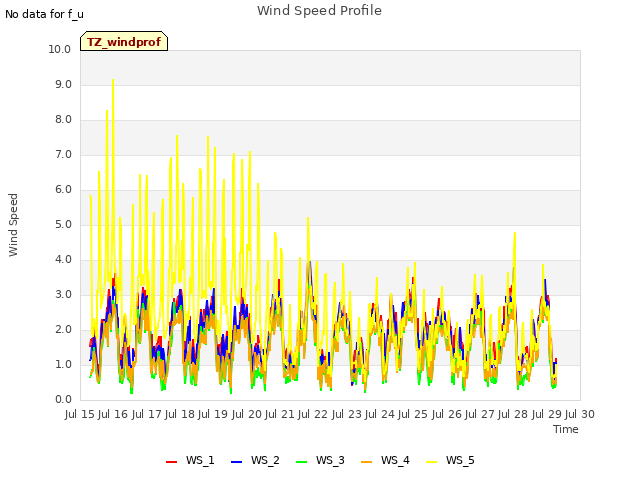This screenshot has height=480, width=640.
Task: Select the WS_5 legend label
Action: point(460,460)
